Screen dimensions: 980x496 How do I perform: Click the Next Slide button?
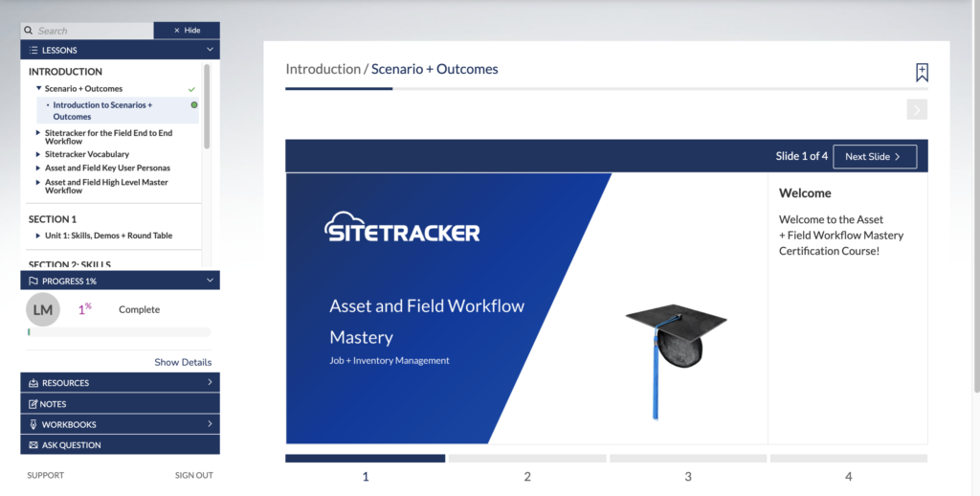875,156
